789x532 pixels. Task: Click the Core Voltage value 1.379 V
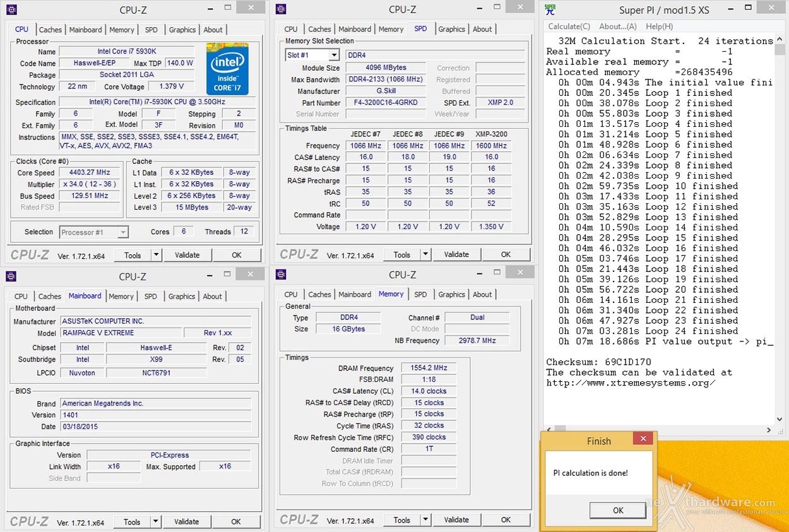170,86
